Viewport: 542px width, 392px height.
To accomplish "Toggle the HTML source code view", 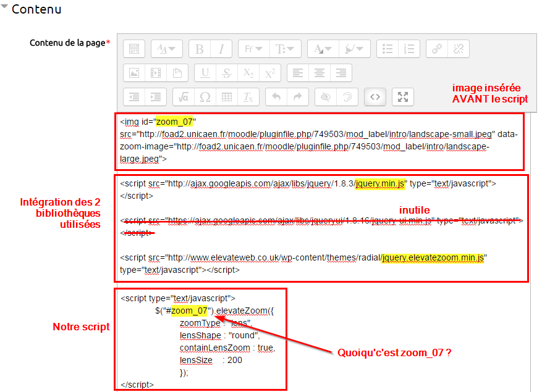I will tap(375, 97).
